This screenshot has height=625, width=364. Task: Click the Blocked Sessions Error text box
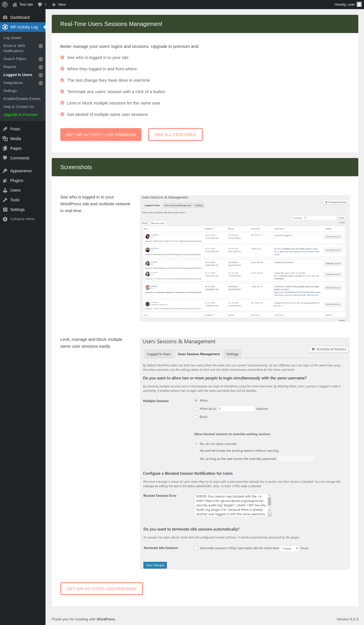pos(233,505)
